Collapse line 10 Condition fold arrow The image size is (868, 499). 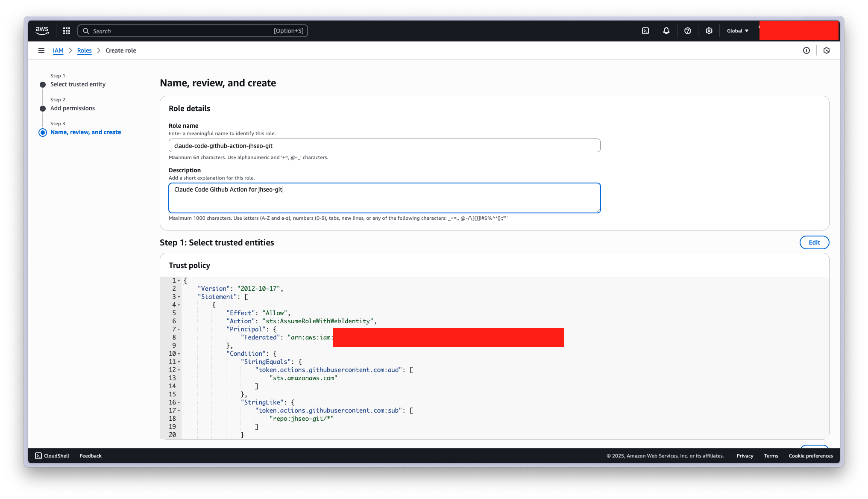[x=179, y=354]
